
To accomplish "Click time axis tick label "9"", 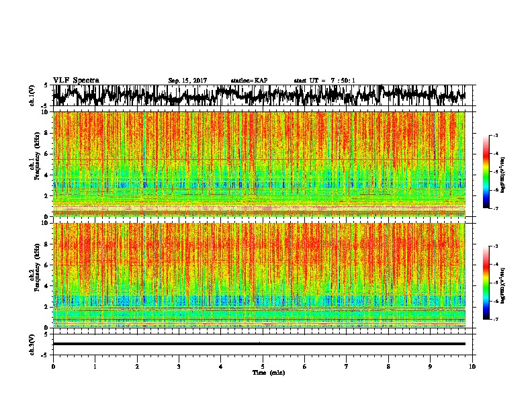I will pyautogui.click(x=430, y=367).
